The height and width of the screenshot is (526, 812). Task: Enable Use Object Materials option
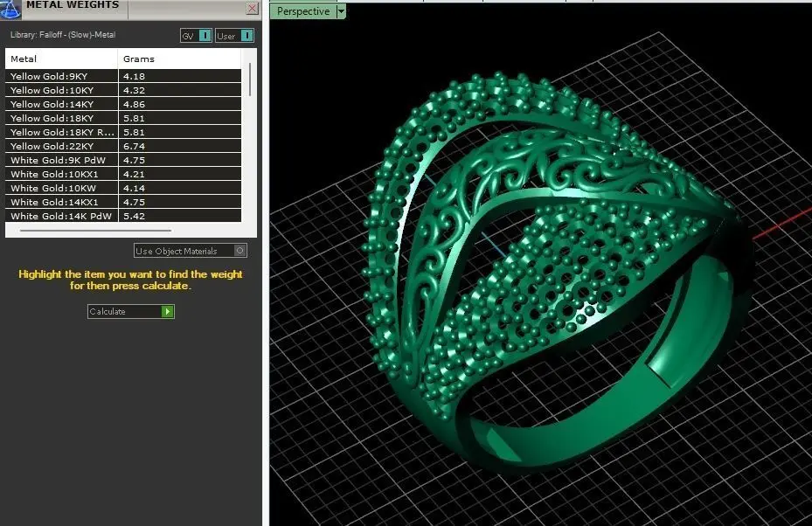[x=190, y=251]
